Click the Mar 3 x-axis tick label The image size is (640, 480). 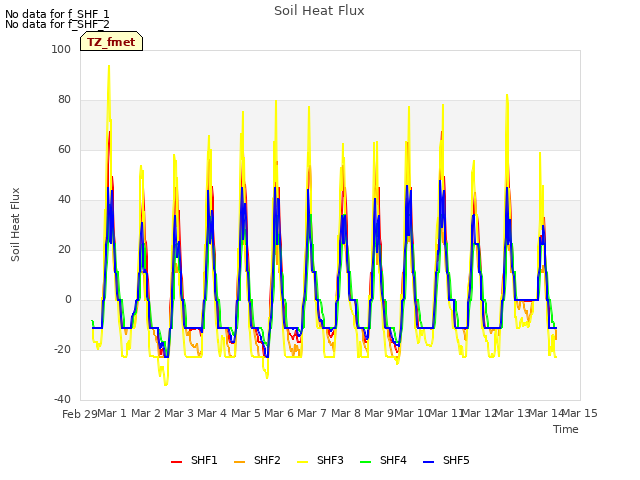click(179, 413)
